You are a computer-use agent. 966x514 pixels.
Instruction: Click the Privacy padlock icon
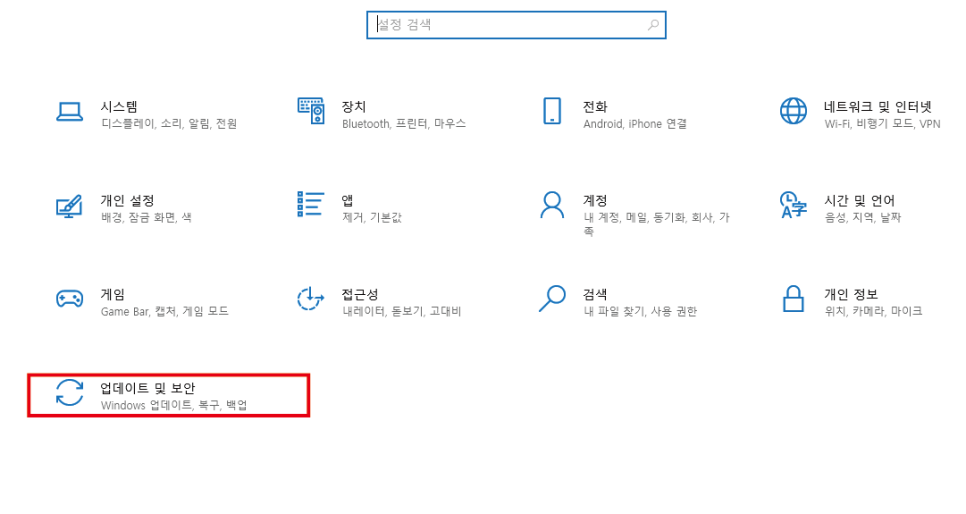pyautogui.click(x=794, y=298)
